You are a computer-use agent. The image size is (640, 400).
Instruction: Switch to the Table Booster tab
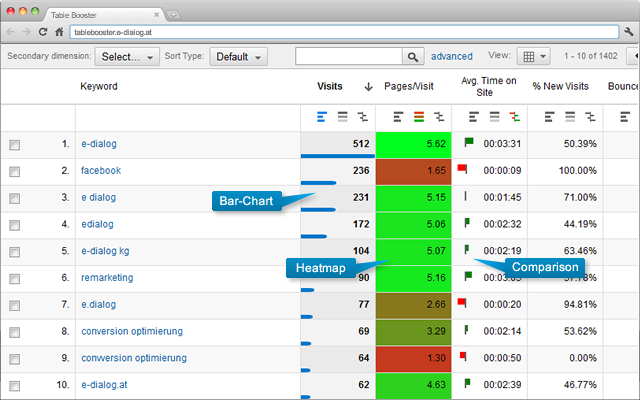click(x=102, y=15)
